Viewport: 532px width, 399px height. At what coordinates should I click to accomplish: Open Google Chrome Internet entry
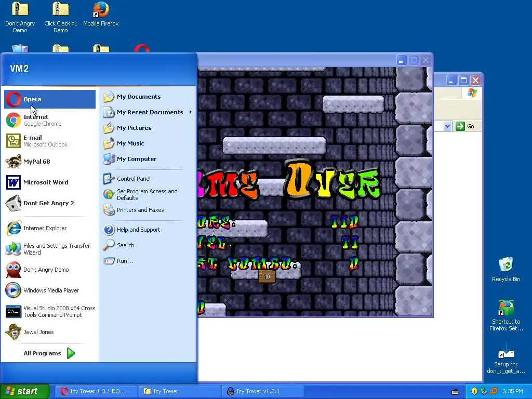click(50, 120)
